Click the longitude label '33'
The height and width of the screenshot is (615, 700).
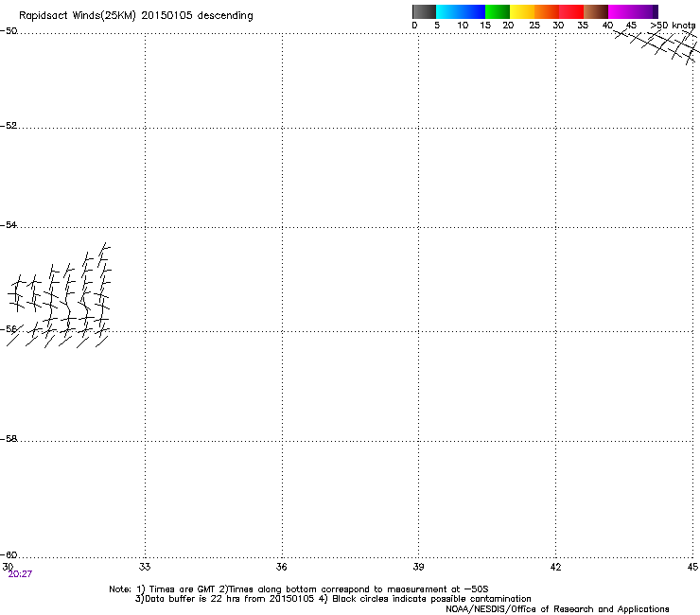[x=145, y=567]
